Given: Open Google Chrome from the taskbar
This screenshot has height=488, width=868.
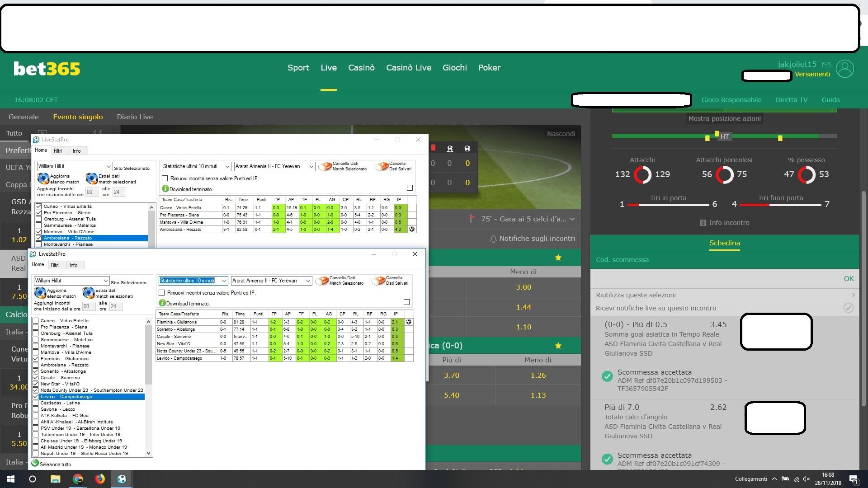Looking at the screenshot, I should (78, 479).
